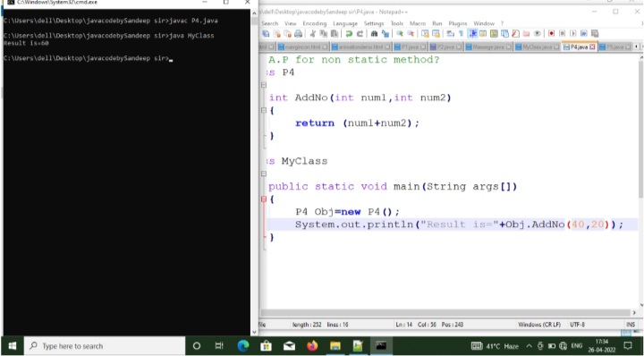Screen dimensions: 644x356
Task: Click the Copy toolbar icon
Action: 323,34
